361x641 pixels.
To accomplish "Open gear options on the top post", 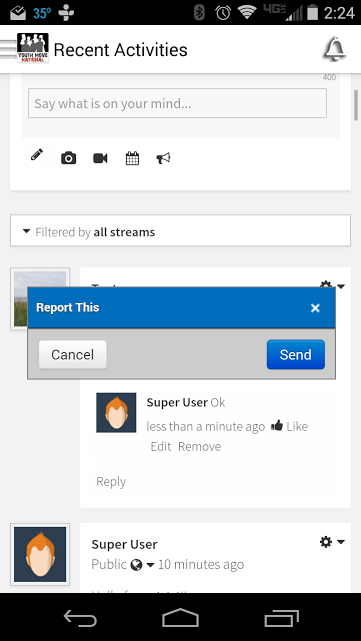I will point(332,284).
